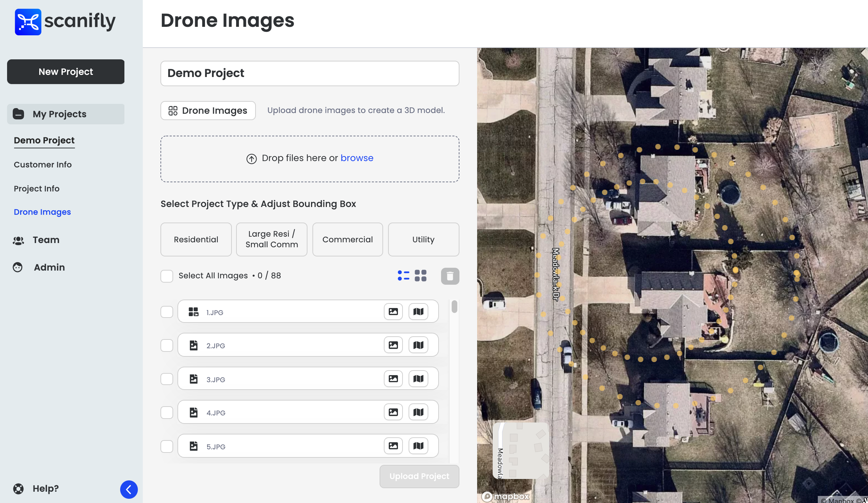The image size is (868, 503).
Task: Preview image for 5.JPG
Action: 393,446
